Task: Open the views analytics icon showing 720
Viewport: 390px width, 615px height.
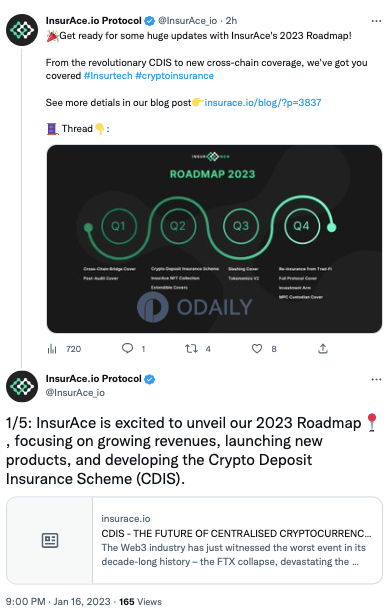Action: tap(52, 349)
